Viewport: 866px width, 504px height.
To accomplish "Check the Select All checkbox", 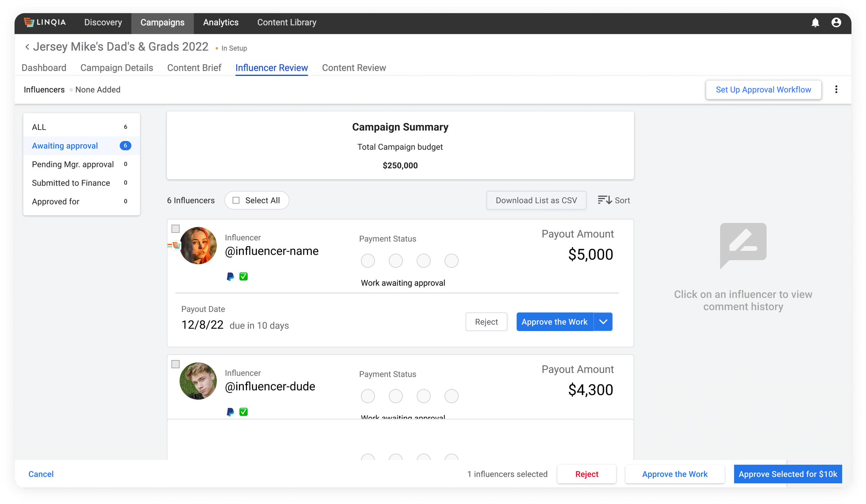I will [x=236, y=200].
